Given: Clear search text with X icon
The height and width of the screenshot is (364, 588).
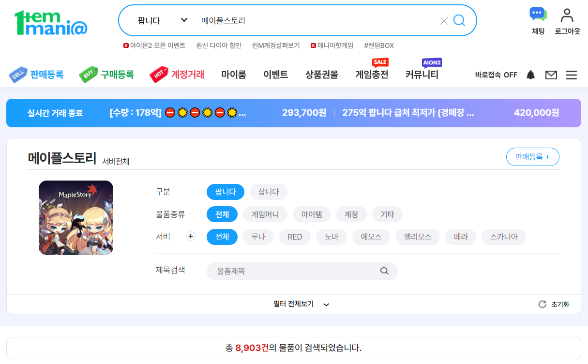Looking at the screenshot, I should pyautogui.click(x=444, y=21).
